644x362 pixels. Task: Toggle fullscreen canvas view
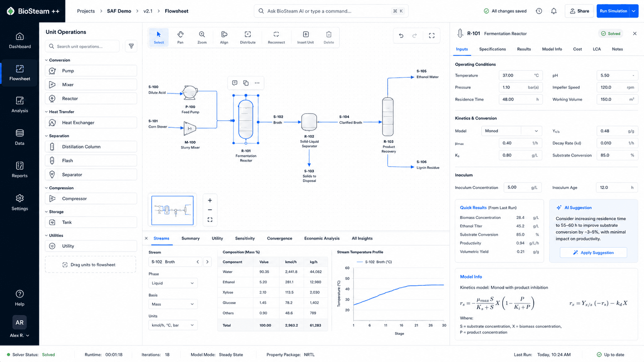tap(432, 35)
